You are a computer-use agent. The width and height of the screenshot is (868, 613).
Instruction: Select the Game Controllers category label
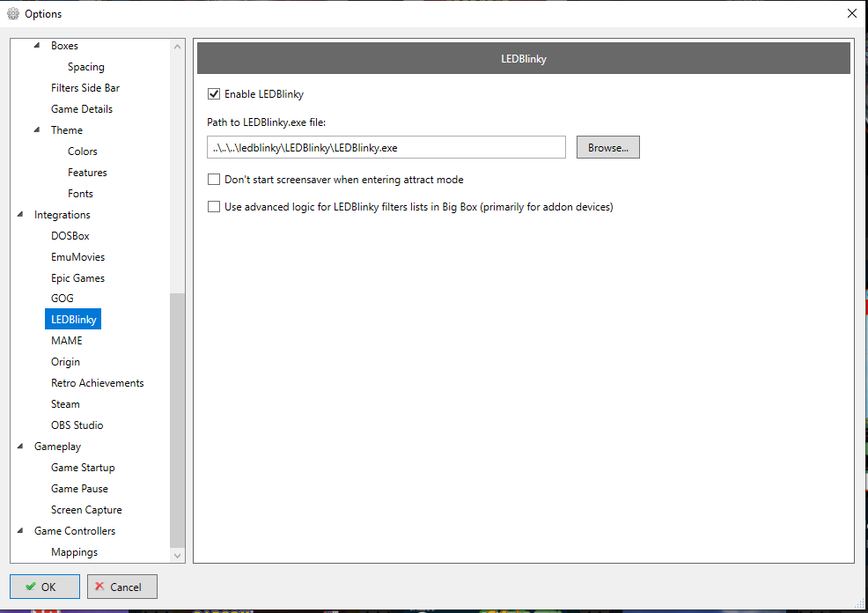tap(75, 531)
